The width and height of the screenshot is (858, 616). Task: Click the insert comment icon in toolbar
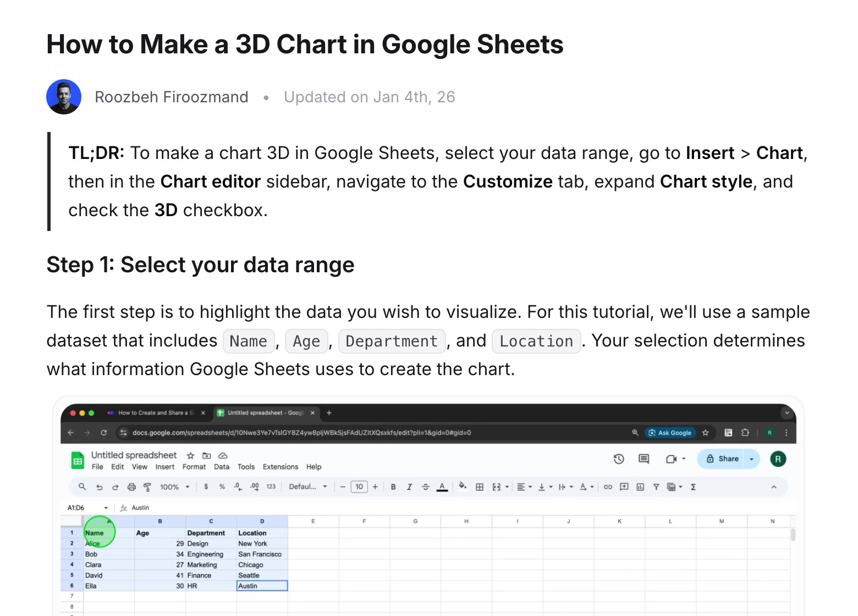coord(624,487)
